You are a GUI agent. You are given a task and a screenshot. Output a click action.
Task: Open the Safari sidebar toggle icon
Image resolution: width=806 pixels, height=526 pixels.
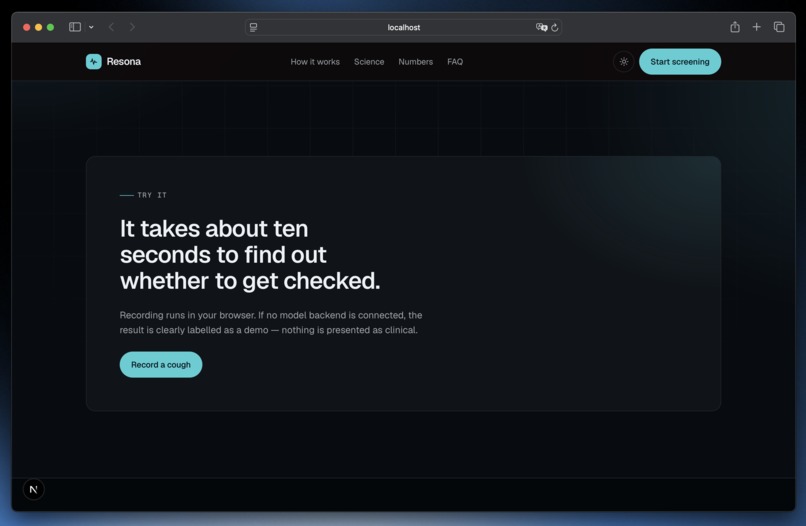tap(75, 27)
